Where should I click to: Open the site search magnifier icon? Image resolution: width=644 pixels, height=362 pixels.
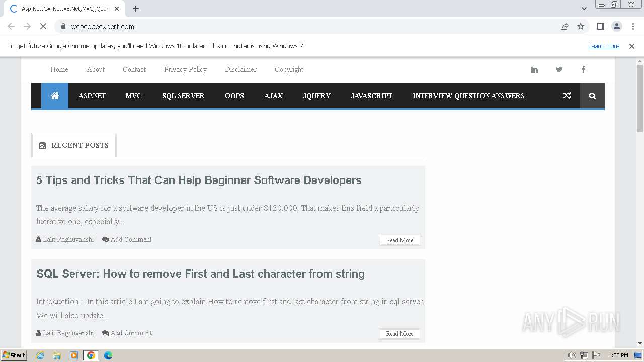click(592, 96)
